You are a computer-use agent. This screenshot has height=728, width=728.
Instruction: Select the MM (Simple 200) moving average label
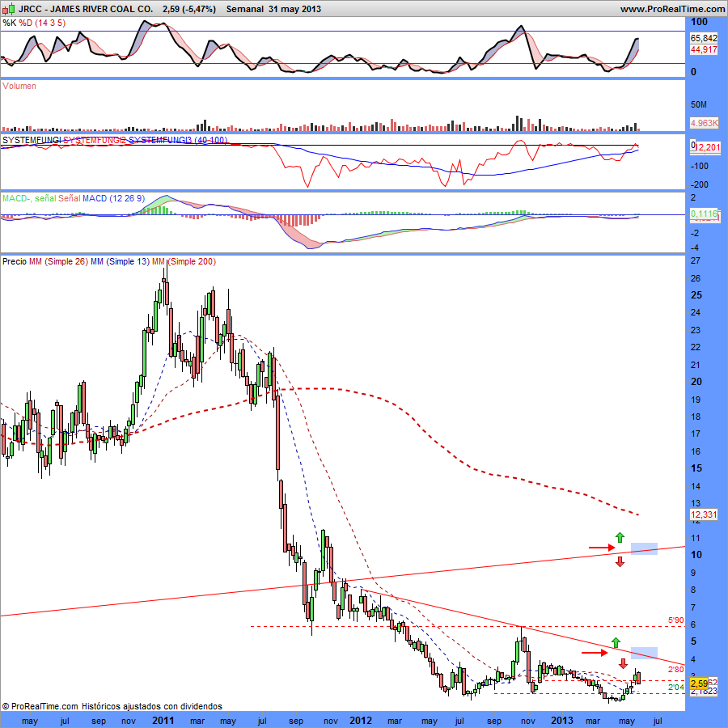tap(184, 261)
